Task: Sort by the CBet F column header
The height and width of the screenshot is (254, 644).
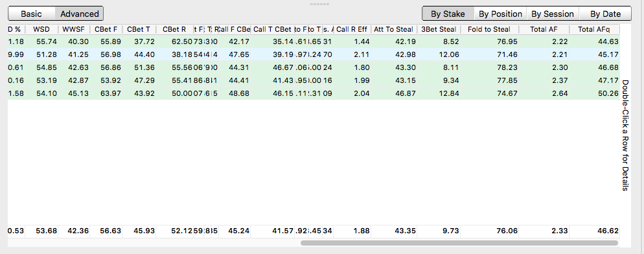Action: [x=106, y=29]
